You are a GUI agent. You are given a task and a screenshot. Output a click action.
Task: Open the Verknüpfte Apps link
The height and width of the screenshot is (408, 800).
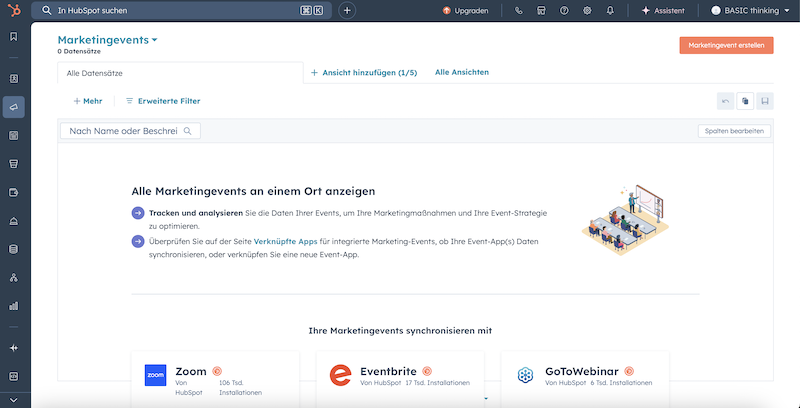click(x=285, y=241)
